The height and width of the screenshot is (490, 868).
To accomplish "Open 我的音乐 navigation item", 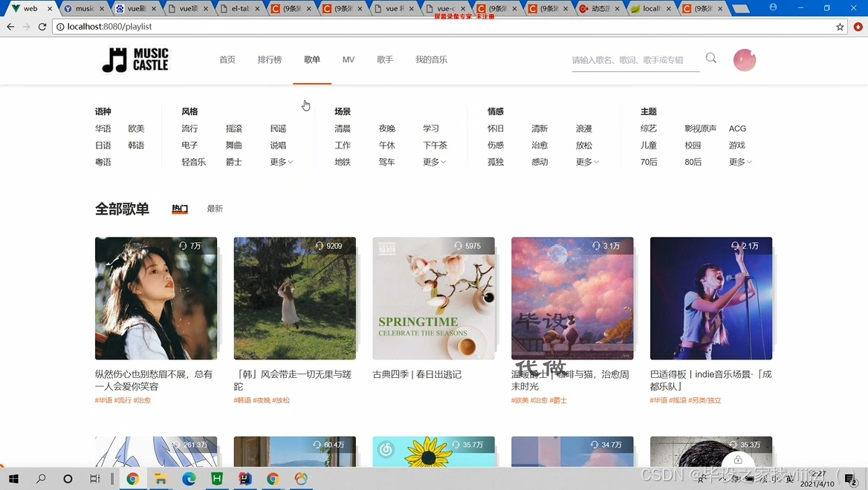I will [x=431, y=59].
